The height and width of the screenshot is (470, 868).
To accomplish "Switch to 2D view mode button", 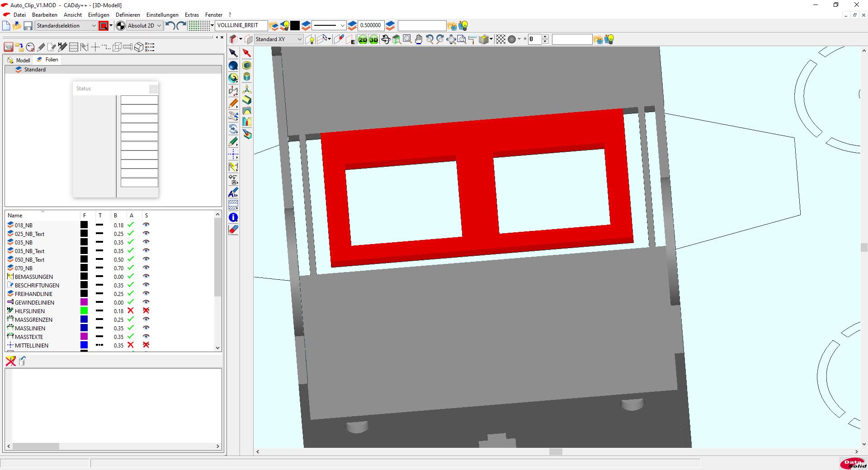I will pos(363,40).
